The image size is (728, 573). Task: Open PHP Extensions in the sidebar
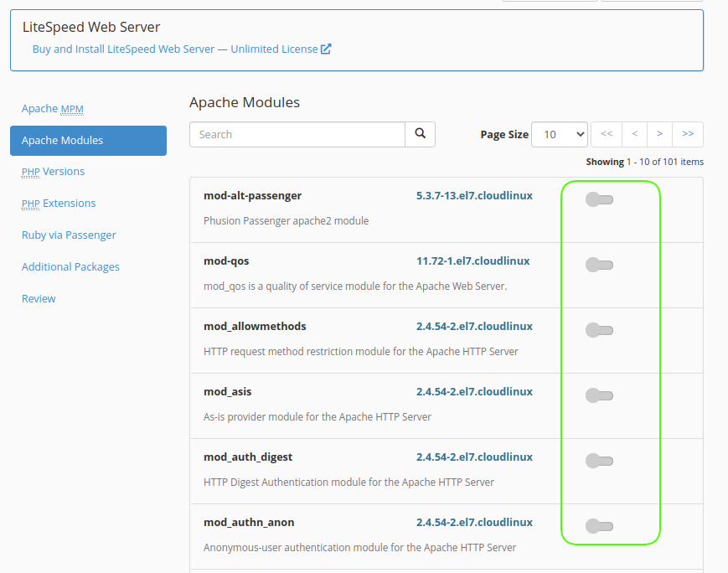point(59,203)
